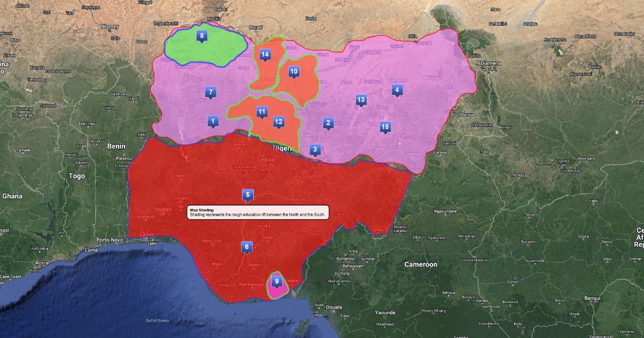
Task: Click the Lagos city label
Action: coord(146,234)
